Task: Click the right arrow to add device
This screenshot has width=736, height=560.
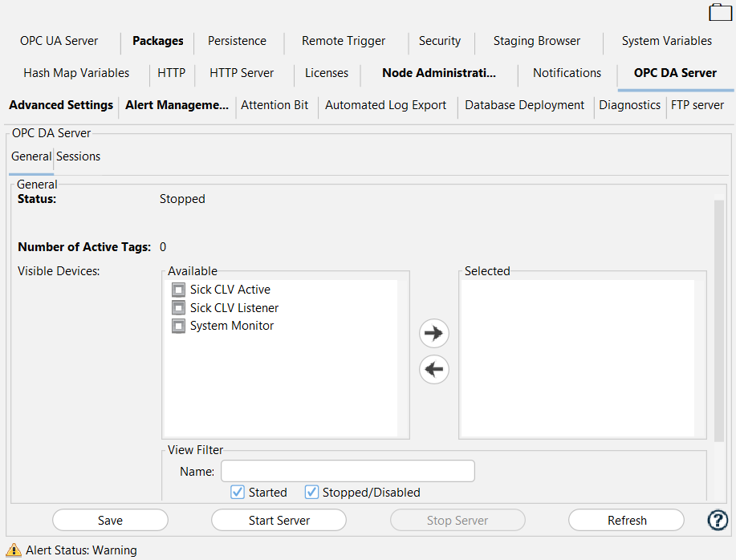Action: [434, 334]
